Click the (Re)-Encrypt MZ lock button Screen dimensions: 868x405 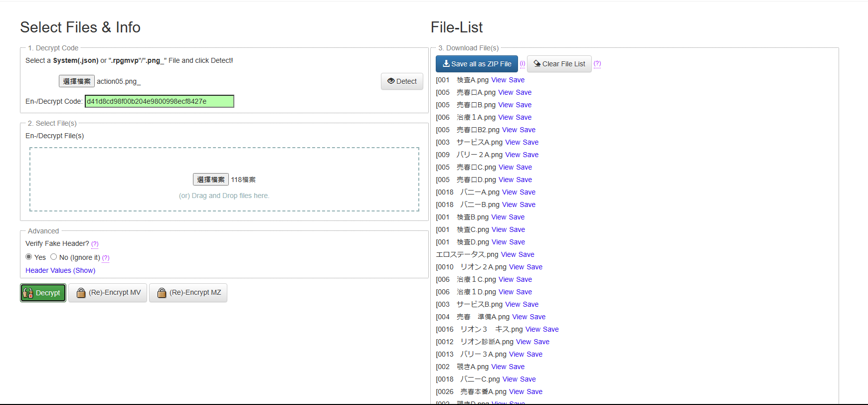pyautogui.click(x=188, y=293)
